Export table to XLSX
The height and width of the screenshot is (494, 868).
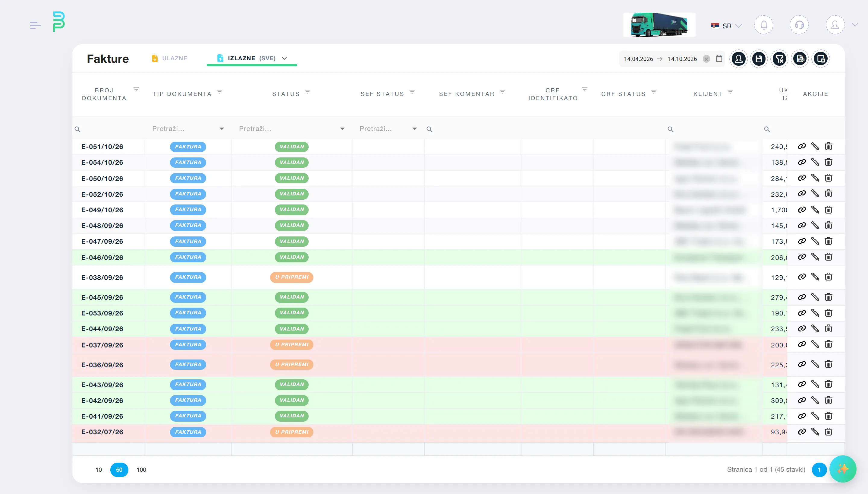point(800,59)
